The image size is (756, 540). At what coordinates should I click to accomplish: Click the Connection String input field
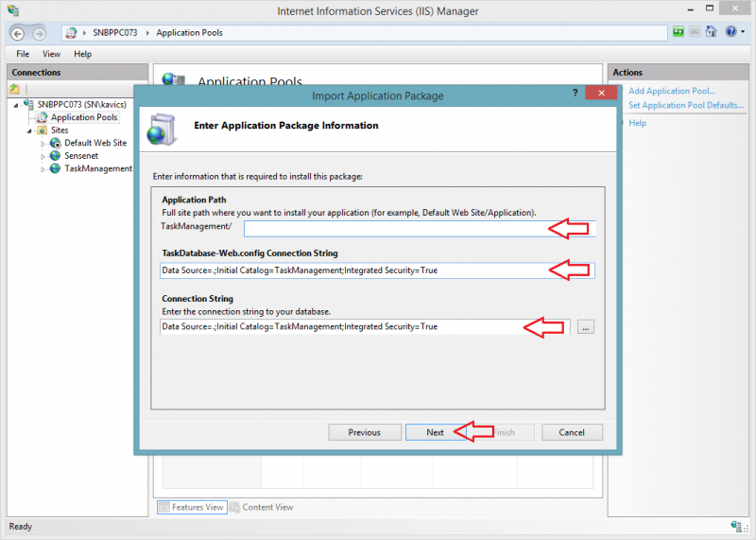[x=365, y=326]
